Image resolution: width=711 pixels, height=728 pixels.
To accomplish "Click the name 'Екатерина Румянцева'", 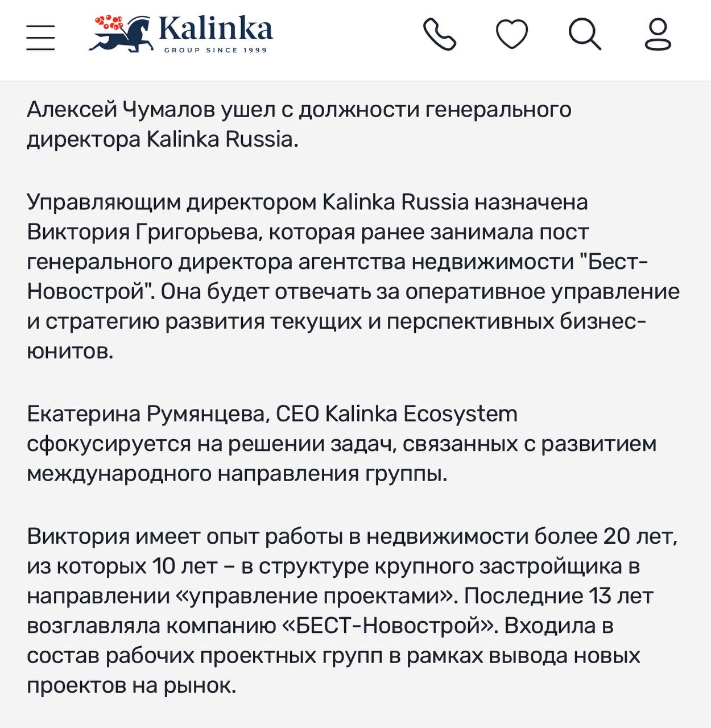I will [x=146, y=413].
